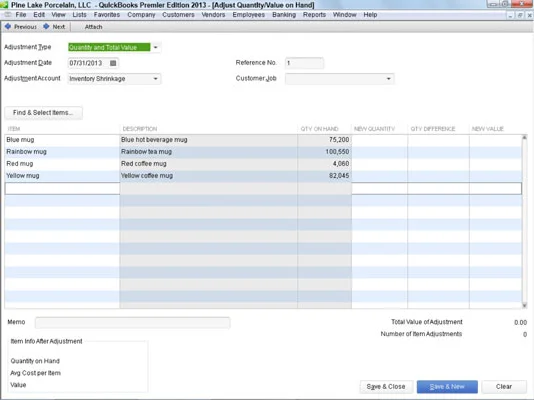Viewport: 534px width, 400px height.
Task: Click the New Quantity cell for Rainbow mug
Action: tap(379, 152)
